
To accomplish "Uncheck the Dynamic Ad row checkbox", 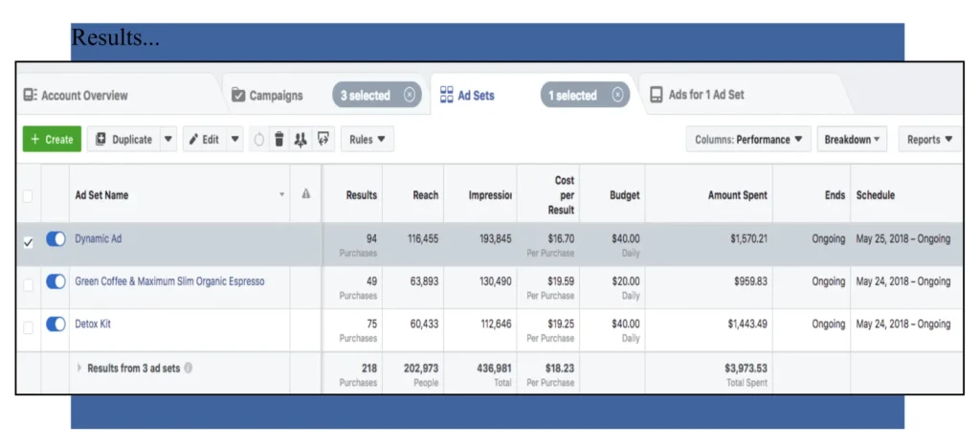I will (28, 242).
